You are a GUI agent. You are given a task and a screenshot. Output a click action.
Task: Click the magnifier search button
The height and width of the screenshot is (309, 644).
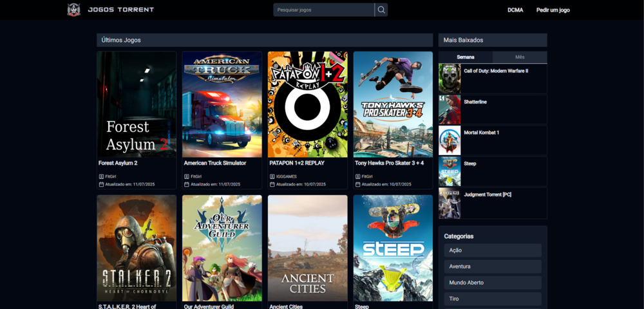click(381, 10)
